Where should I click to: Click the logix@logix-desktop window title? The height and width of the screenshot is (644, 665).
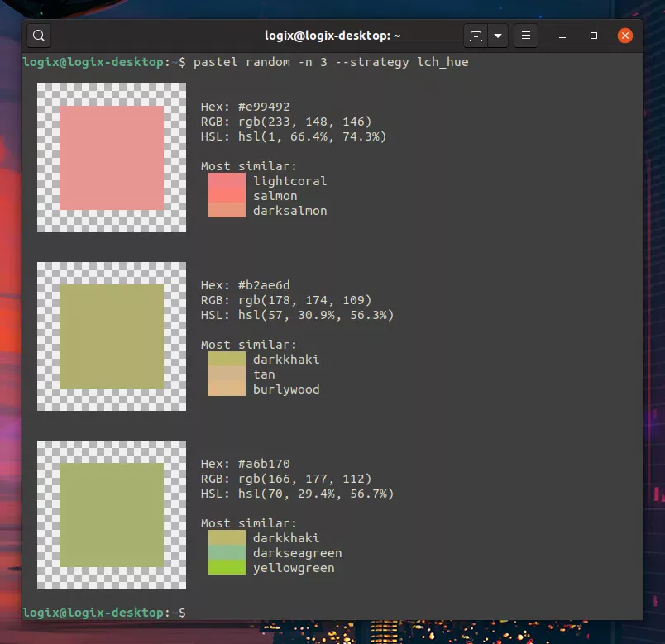point(332,36)
